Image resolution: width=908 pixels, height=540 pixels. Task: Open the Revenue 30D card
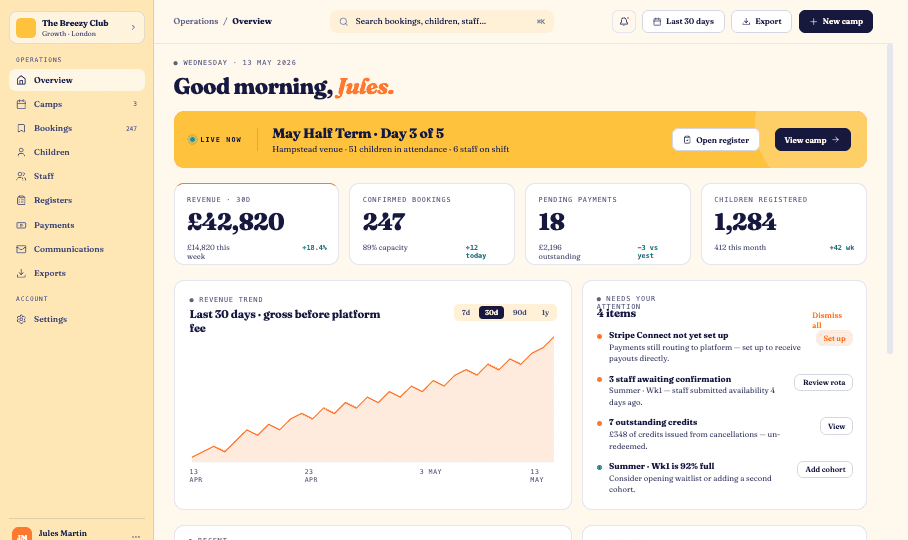coord(257,224)
